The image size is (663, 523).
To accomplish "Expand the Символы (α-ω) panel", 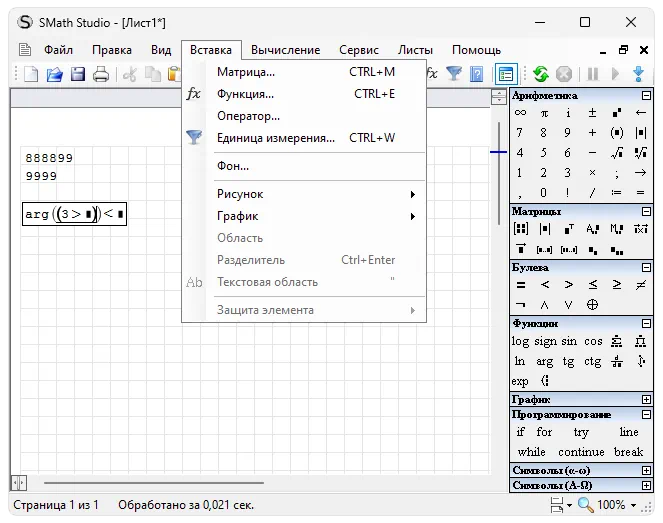I will (x=646, y=471).
